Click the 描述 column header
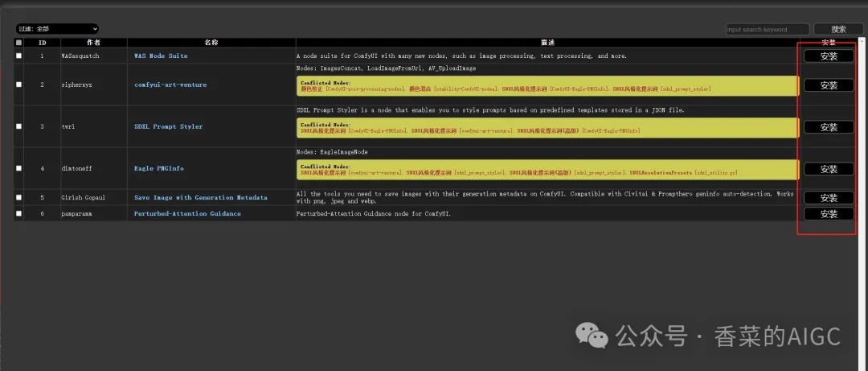Screen dimensions: 868x371 (547, 43)
